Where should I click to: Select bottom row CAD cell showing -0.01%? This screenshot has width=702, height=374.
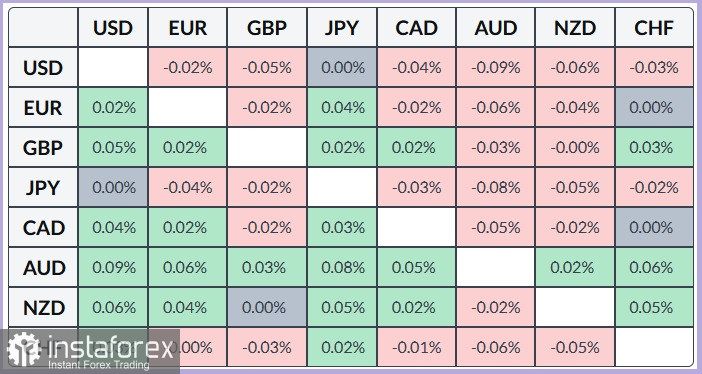(x=416, y=347)
